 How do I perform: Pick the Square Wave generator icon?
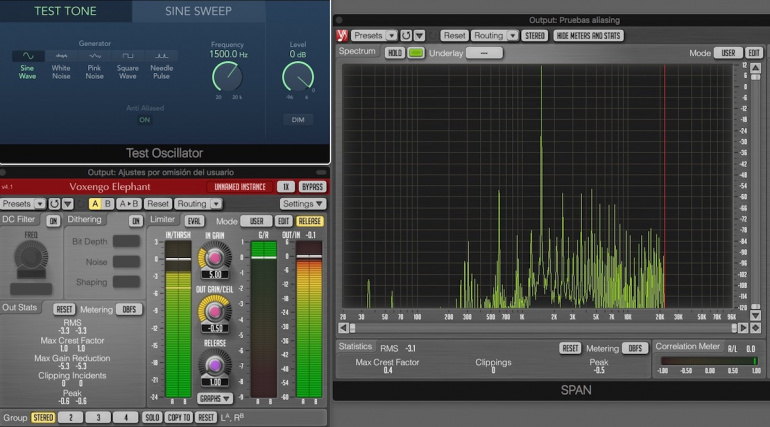[127, 57]
